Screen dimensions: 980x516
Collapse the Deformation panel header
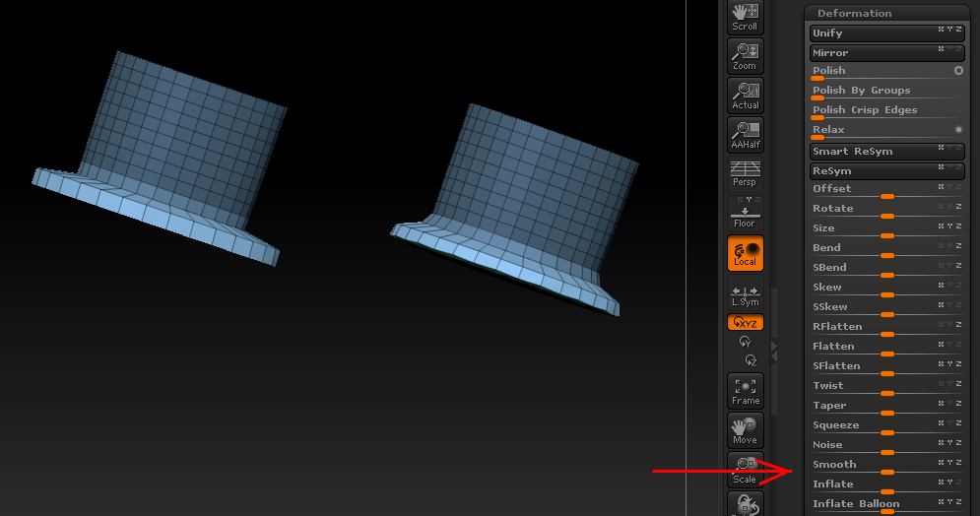[x=886, y=13]
